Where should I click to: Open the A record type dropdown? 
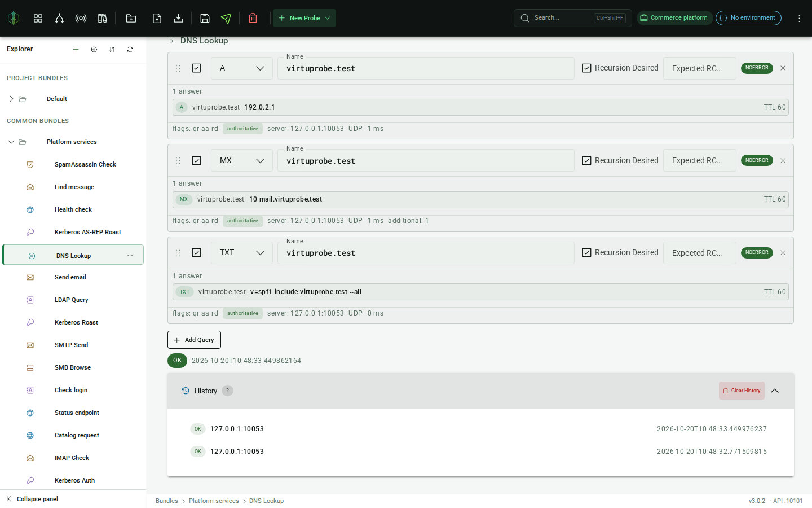tap(242, 68)
